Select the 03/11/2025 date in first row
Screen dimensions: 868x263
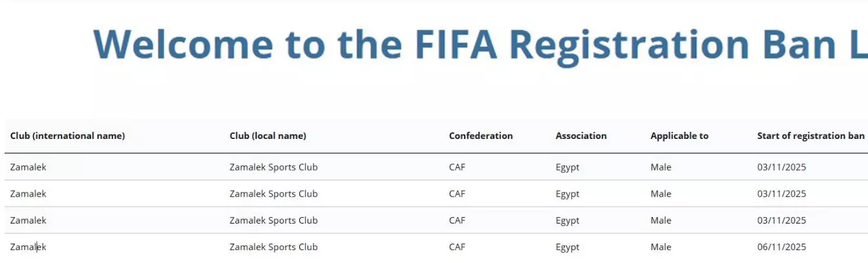click(x=781, y=167)
